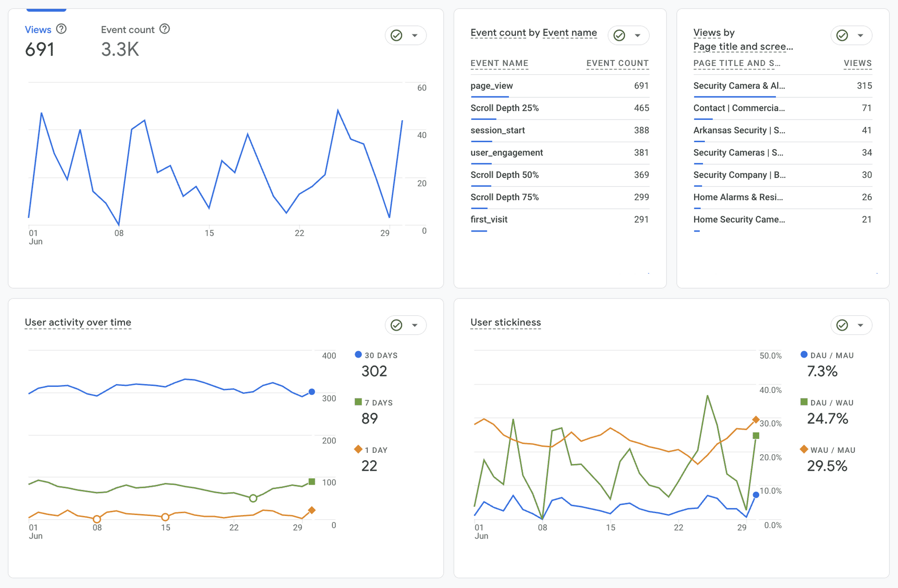898x588 pixels.
Task: Click checkmark icon on User stickiness card
Action: [x=842, y=325]
